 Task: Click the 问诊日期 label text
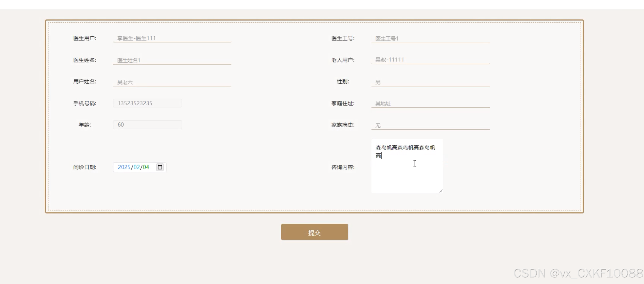85,167
